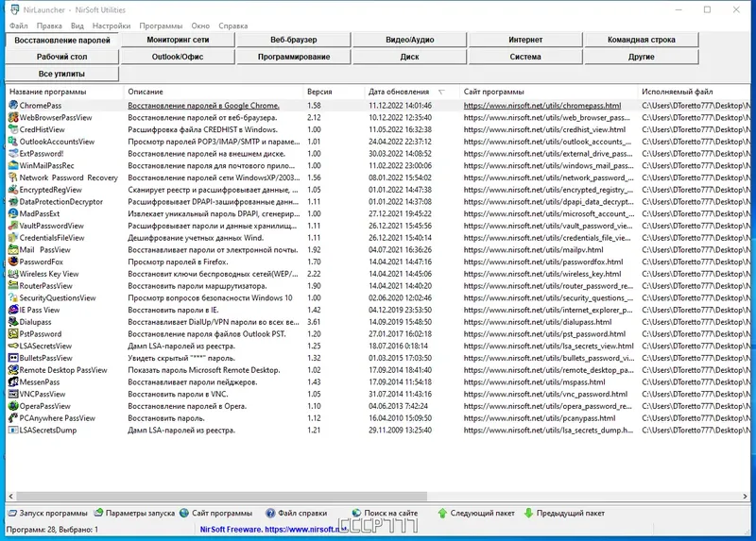Click the Remote Desktop PassView icon
The height and width of the screenshot is (541, 756).
13,370
